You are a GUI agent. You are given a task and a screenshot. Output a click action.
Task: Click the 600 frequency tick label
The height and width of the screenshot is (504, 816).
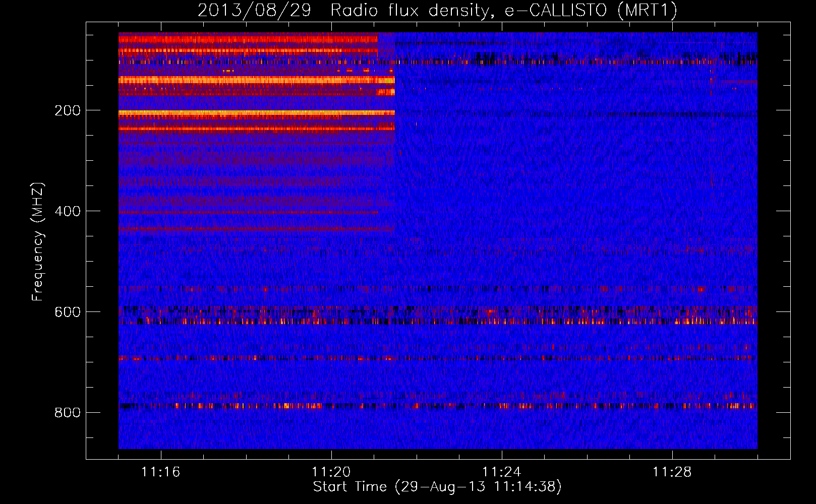(68, 312)
